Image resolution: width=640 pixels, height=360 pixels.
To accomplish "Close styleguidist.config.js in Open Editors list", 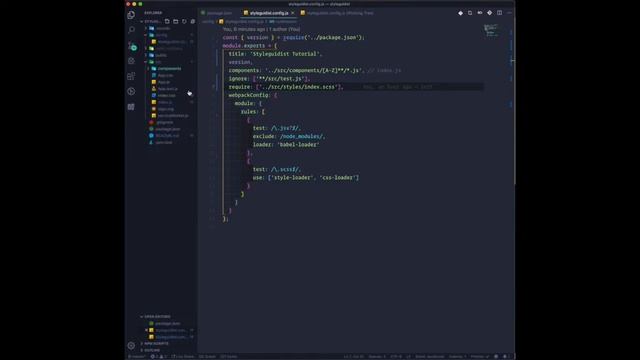I will tap(147, 330).
